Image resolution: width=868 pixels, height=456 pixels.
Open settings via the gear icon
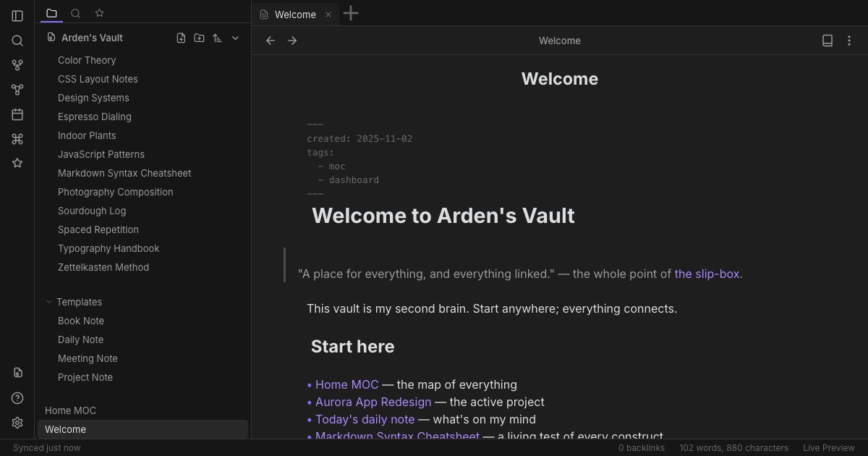17,423
